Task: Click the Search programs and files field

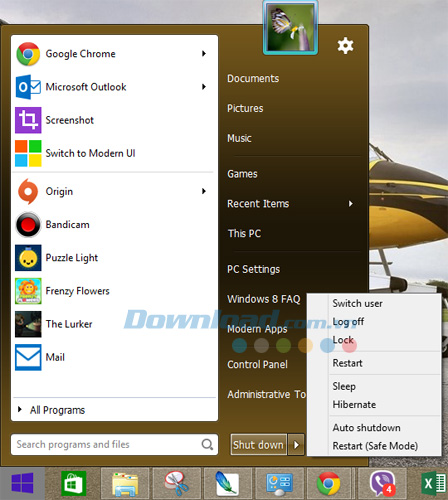Action: point(114,444)
